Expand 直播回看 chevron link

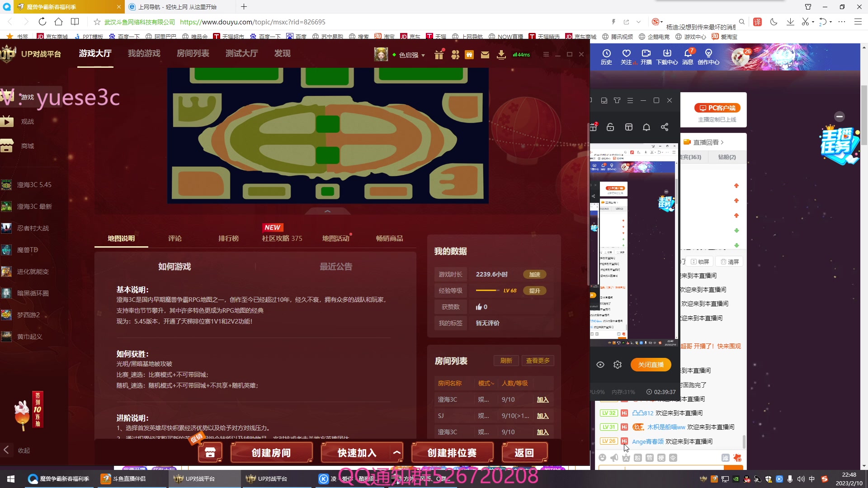(x=708, y=142)
